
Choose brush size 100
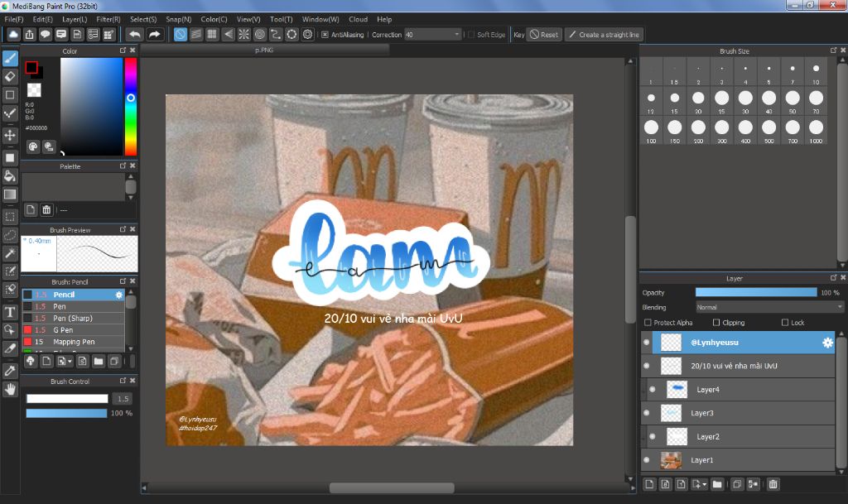point(651,131)
